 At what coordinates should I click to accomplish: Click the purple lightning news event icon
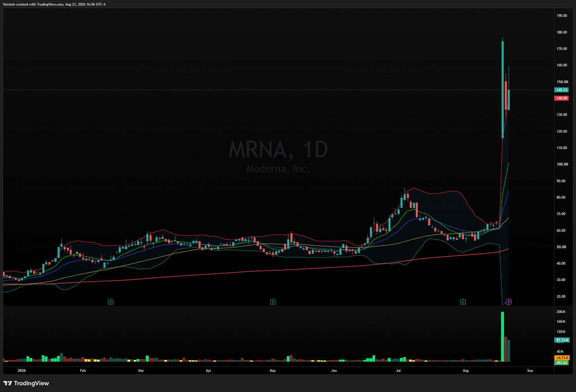pyautogui.click(x=509, y=302)
